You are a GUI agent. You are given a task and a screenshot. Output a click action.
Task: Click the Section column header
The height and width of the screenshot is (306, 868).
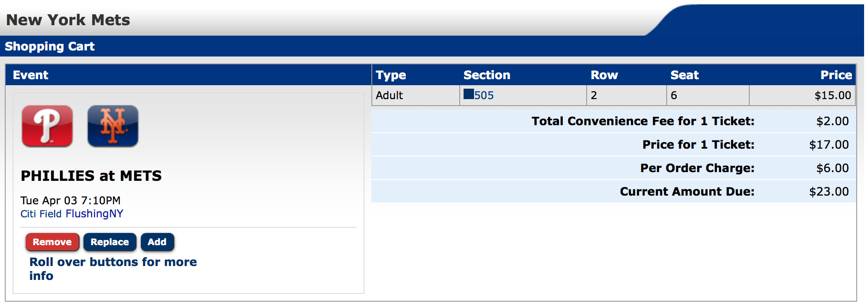tap(487, 75)
